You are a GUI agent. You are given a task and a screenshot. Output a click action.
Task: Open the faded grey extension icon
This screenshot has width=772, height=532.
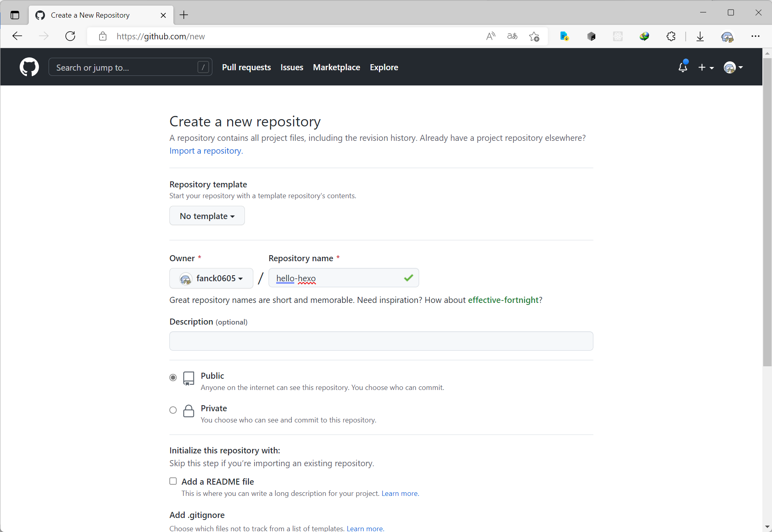point(618,36)
